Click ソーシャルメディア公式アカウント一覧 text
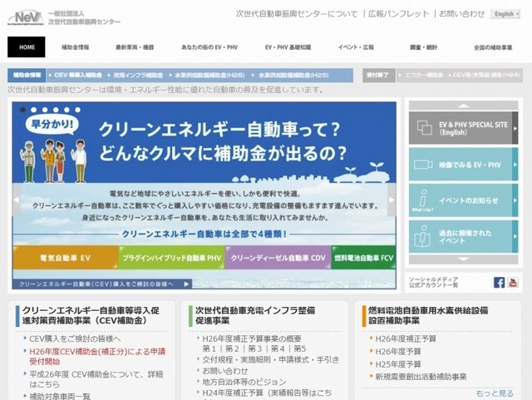This screenshot has width=532, height=400. [434, 282]
